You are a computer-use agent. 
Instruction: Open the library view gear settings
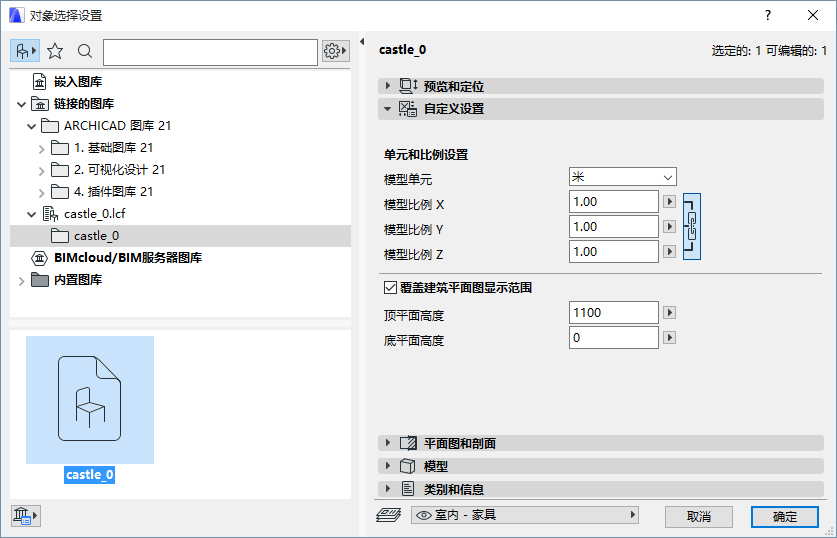point(335,51)
